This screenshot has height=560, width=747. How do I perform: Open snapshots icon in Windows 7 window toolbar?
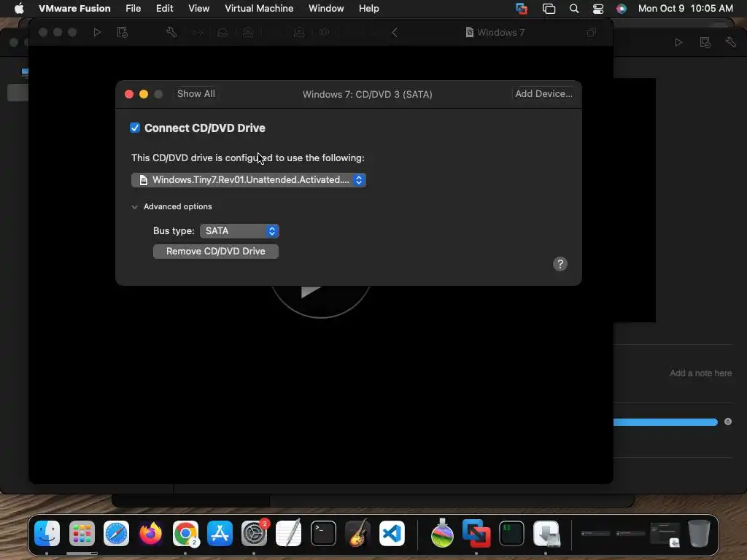click(123, 32)
